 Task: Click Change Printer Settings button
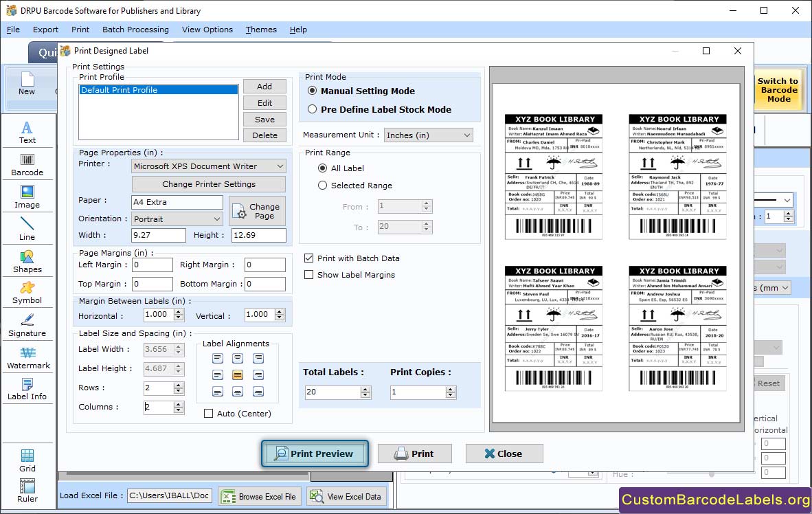pos(209,184)
